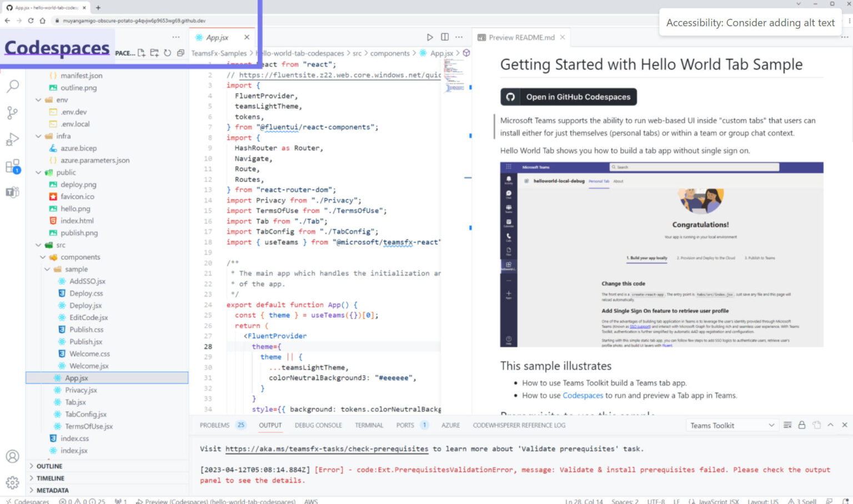Open the Extensions view with the notification badge
This screenshot has width=853, height=504.
(x=12, y=166)
